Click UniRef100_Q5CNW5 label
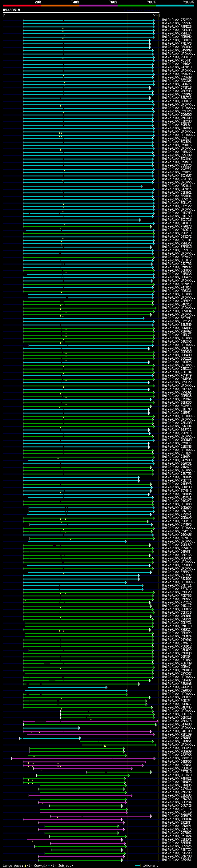Viewport: 197px width, 868px height. (x=177, y=440)
